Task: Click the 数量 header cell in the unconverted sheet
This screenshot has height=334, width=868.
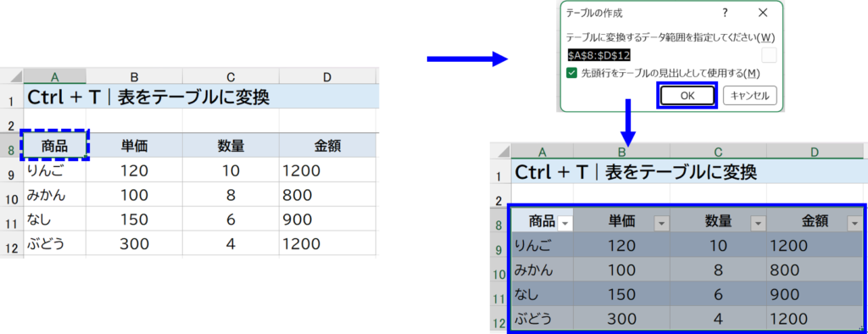Action: 231,146
